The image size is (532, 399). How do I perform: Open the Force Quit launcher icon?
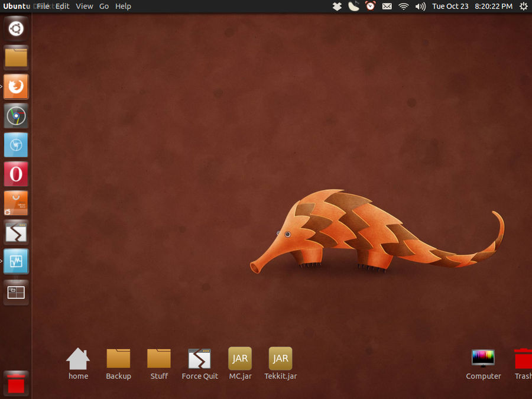coord(16,232)
